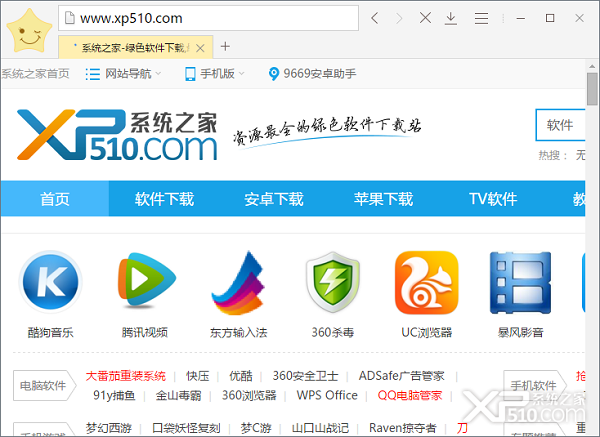Image resolution: width=600 pixels, height=437 pixels.
Task: Open the downloads icon
Action: pyautogui.click(x=451, y=18)
